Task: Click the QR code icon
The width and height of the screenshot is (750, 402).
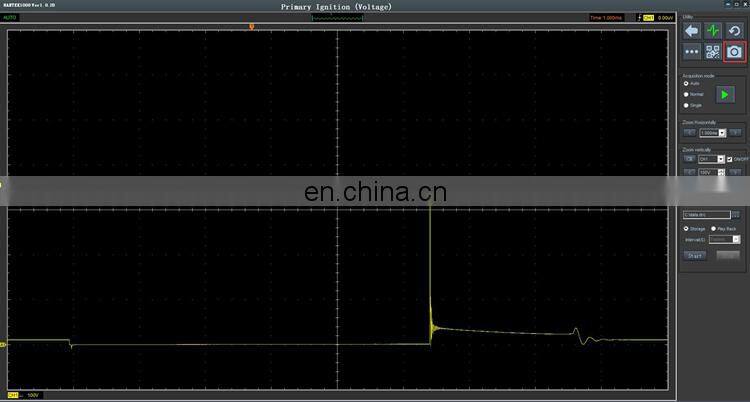Action: (x=713, y=51)
